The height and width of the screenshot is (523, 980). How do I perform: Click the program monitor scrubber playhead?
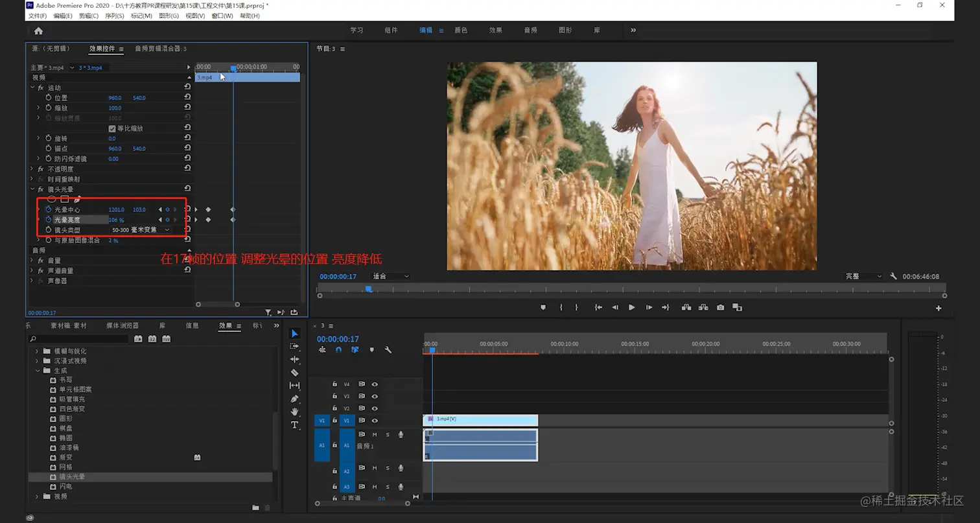pos(369,289)
